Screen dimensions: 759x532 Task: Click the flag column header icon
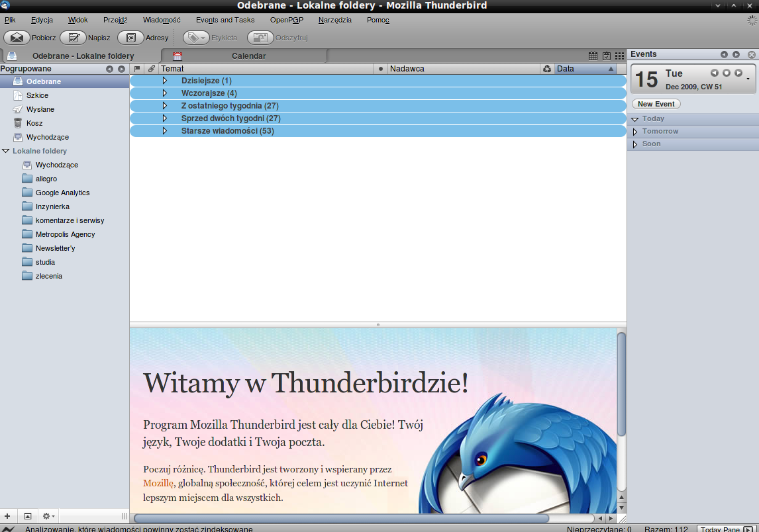(x=137, y=69)
